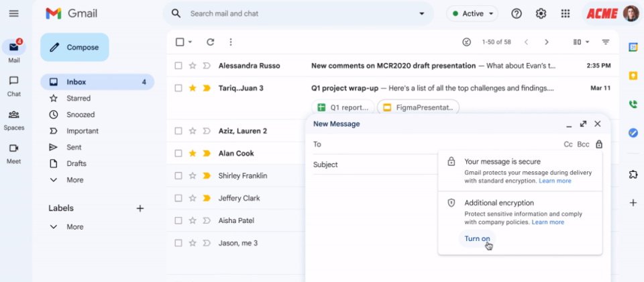Show advanced search options dropdown arrow
The image size is (644, 282).
point(421,13)
